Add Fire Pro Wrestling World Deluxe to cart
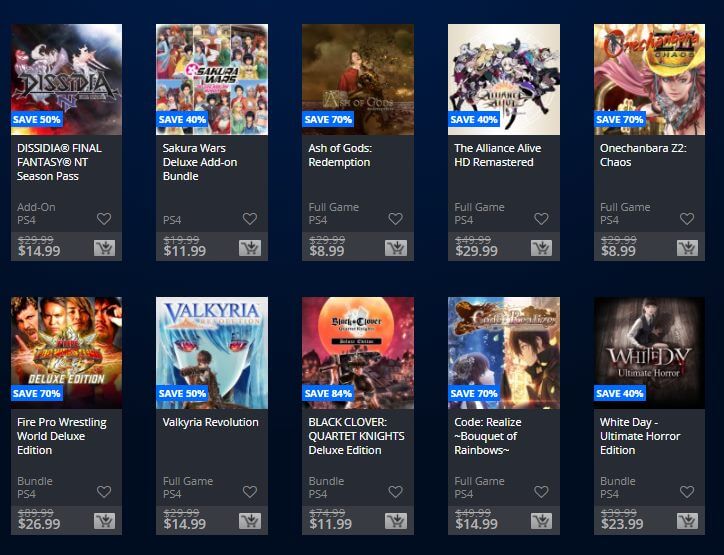This screenshot has height=555, width=724. pyautogui.click(x=104, y=521)
